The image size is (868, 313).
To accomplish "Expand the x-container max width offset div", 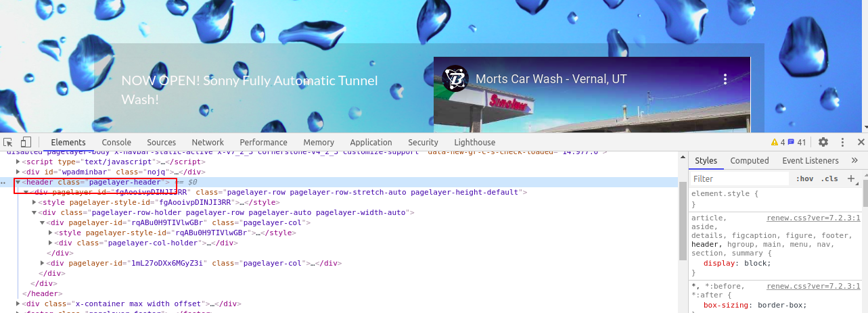I will (18, 304).
